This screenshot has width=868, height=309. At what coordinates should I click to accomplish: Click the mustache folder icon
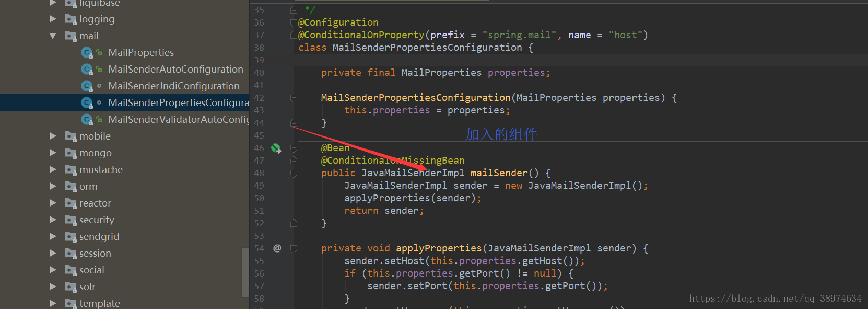click(71, 170)
